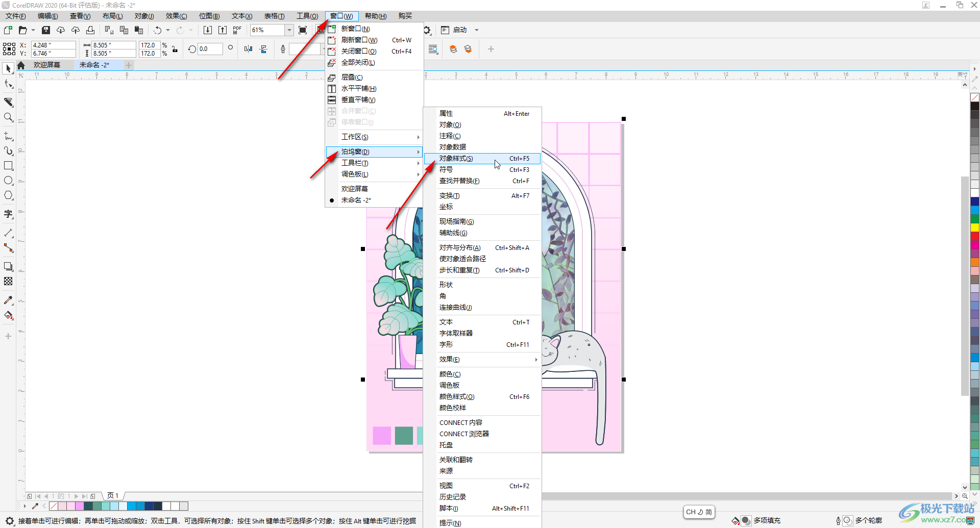Click the Export icon
Screen dimensions: 980x528
(223, 30)
